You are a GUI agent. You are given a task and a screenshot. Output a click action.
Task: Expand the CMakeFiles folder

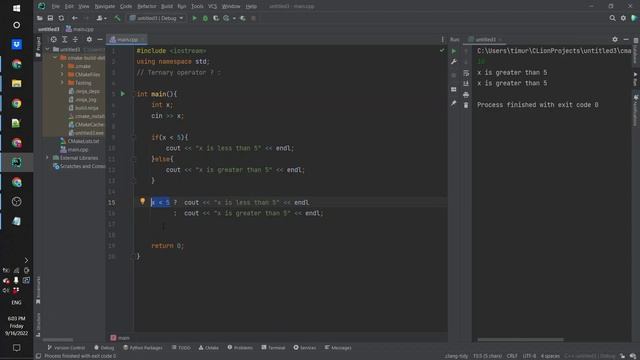(62, 74)
